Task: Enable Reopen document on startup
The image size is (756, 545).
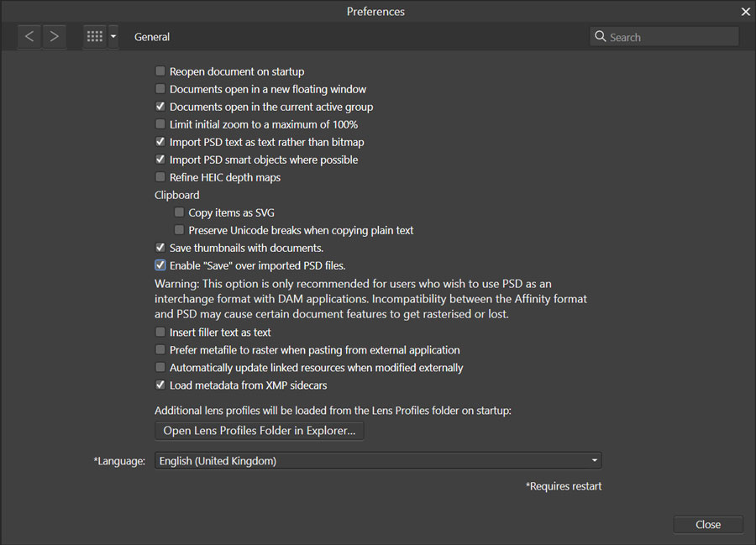Action: pyautogui.click(x=160, y=71)
